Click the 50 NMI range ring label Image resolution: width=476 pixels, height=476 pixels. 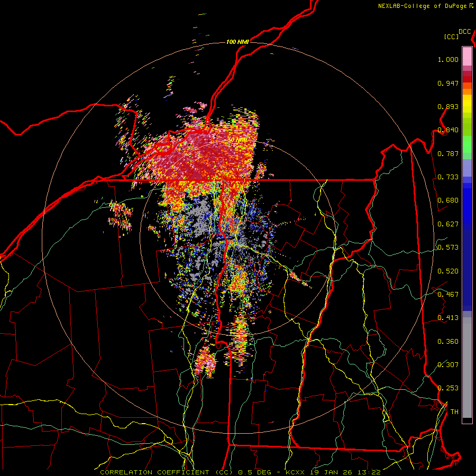coord(237,140)
